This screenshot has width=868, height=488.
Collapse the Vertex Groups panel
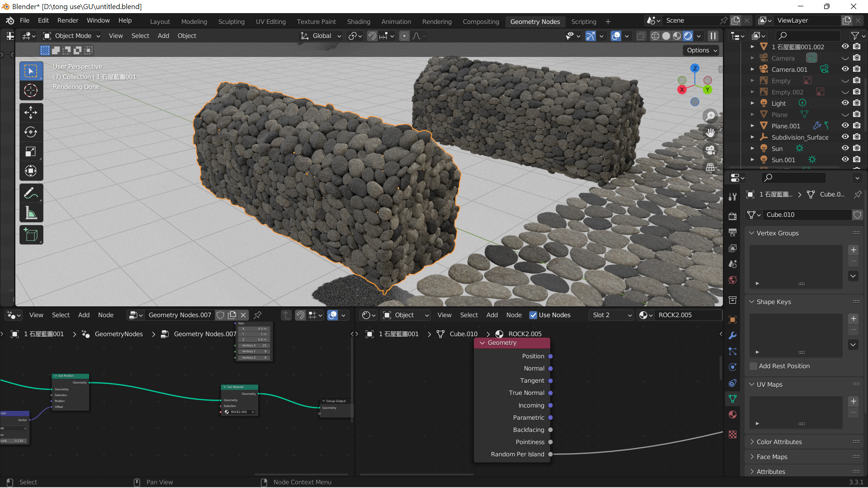pyautogui.click(x=751, y=233)
